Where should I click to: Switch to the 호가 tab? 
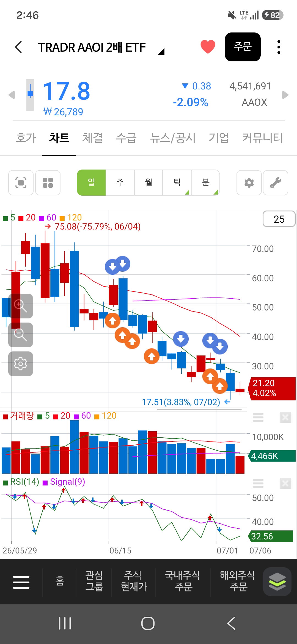26,138
